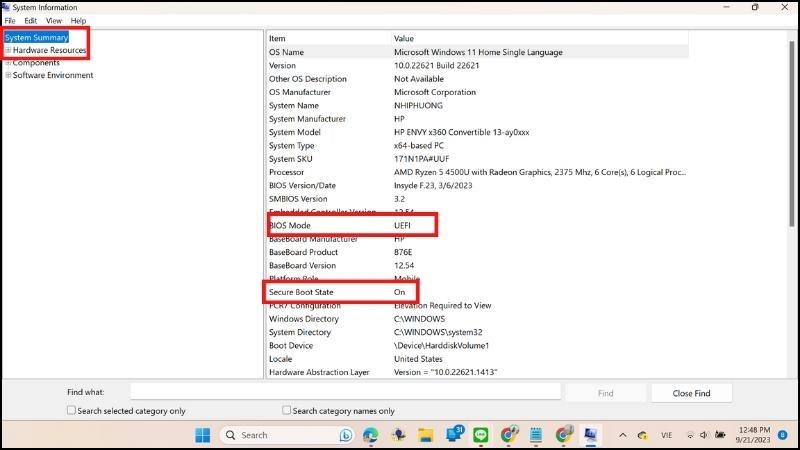Image resolution: width=800 pixels, height=450 pixels.
Task: Expand the Software Environment tree node
Action: coord(8,75)
